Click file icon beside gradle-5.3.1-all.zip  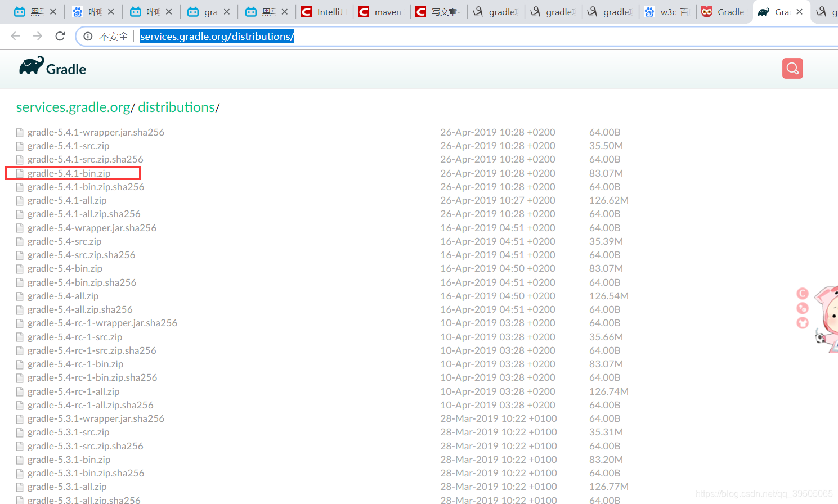click(x=20, y=487)
